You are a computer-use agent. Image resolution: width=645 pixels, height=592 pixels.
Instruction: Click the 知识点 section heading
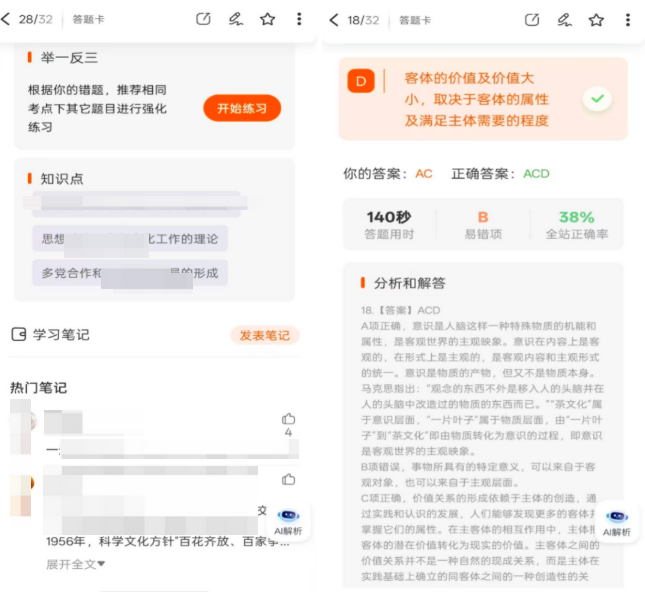click(62, 179)
